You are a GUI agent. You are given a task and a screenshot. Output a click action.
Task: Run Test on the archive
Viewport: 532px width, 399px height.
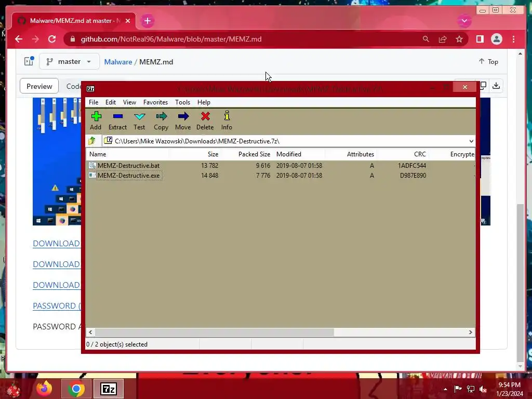pos(139,121)
